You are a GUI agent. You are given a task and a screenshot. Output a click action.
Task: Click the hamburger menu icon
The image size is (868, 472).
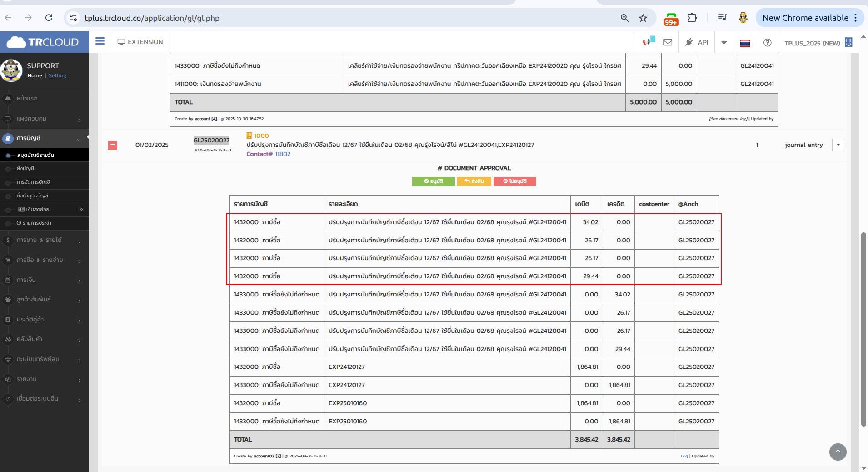point(100,41)
